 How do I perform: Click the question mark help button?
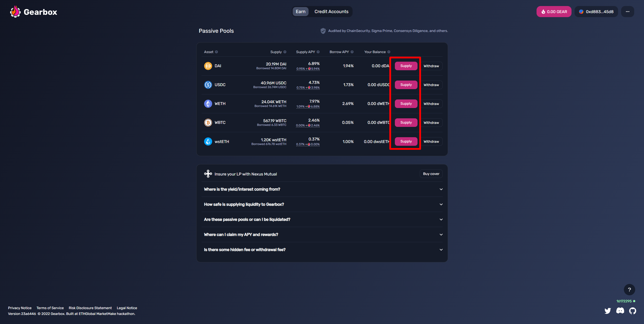click(629, 290)
